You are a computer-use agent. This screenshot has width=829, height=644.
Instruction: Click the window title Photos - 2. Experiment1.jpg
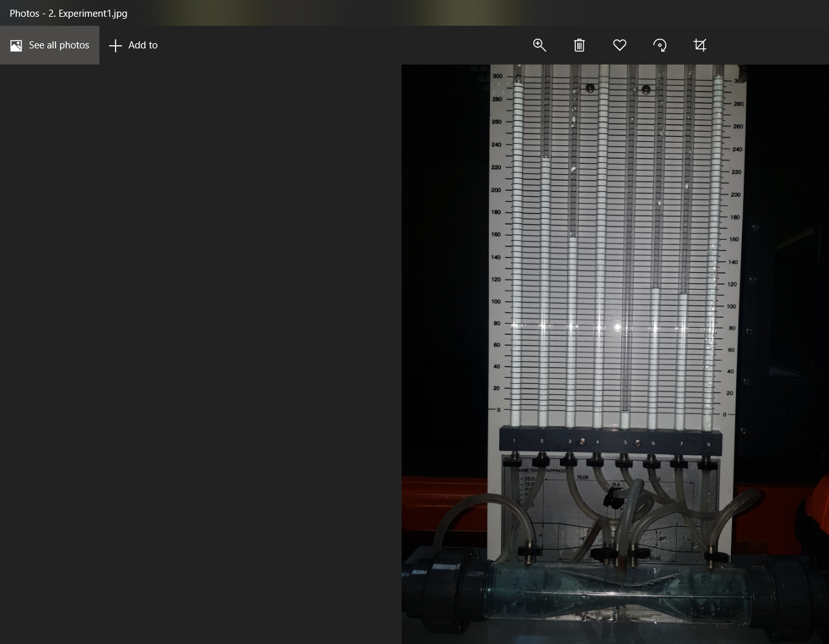pos(68,13)
